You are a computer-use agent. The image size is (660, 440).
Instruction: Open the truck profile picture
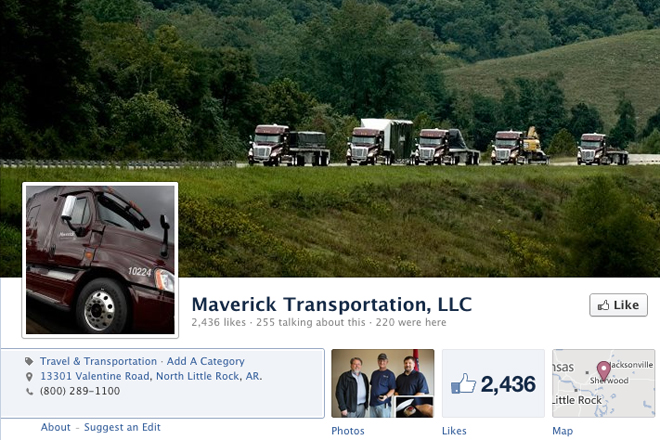click(x=100, y=260)
